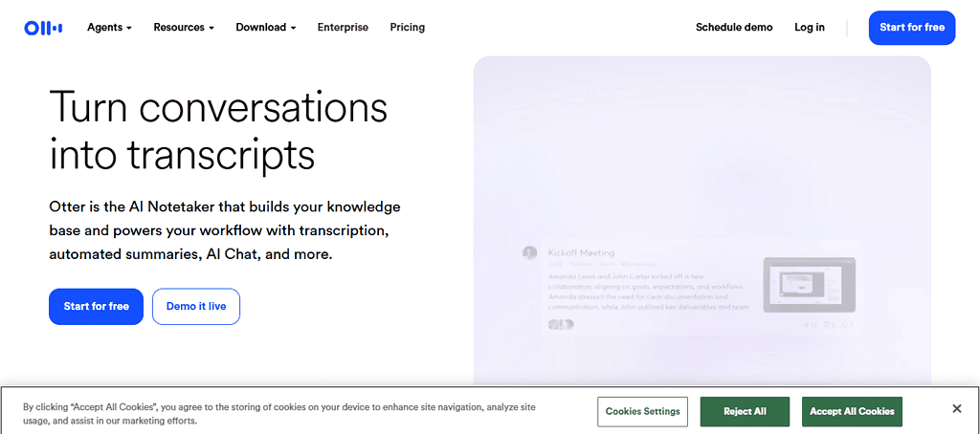980x434 pixels.
Task: Expand the Agents dropdown menu
Action: point(109,28)
